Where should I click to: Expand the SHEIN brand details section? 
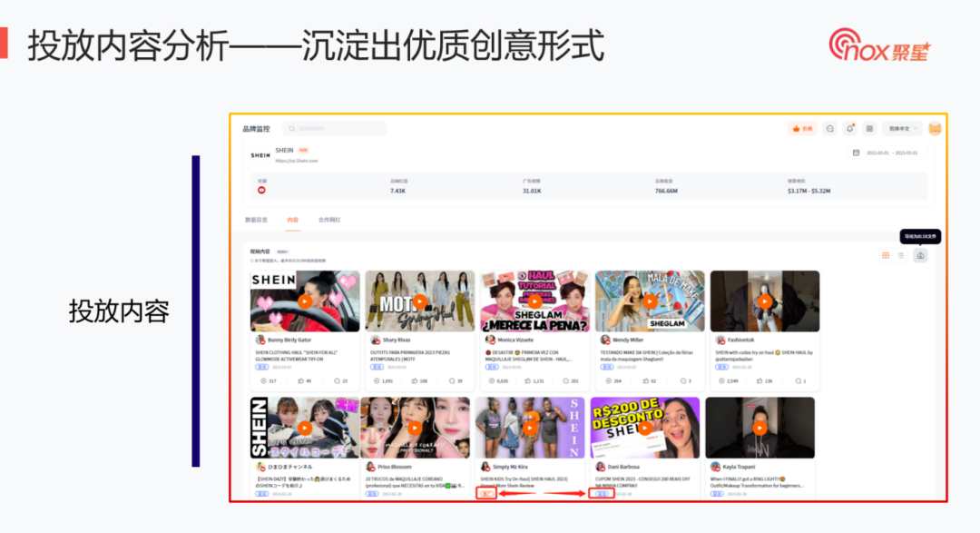[284, 149]
